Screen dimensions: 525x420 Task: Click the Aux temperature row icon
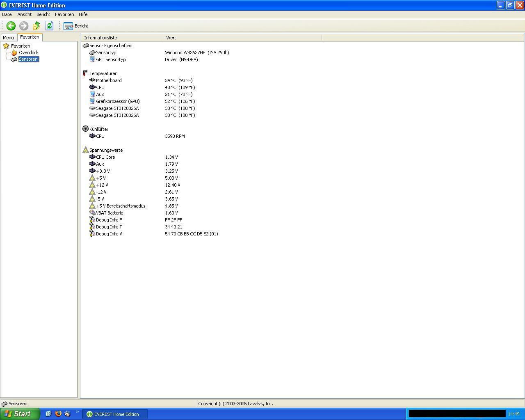tap(92, 94)
